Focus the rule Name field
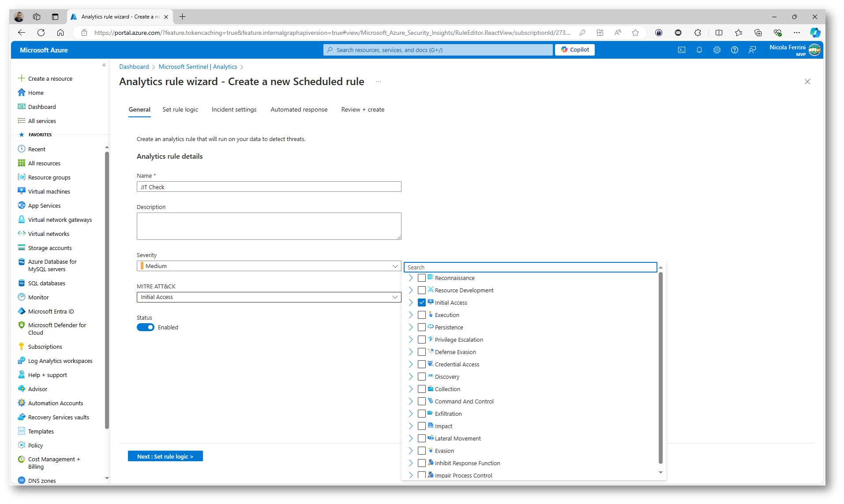Image resolution: width=844 pixels, height=504 pixels. click(269, 187)
